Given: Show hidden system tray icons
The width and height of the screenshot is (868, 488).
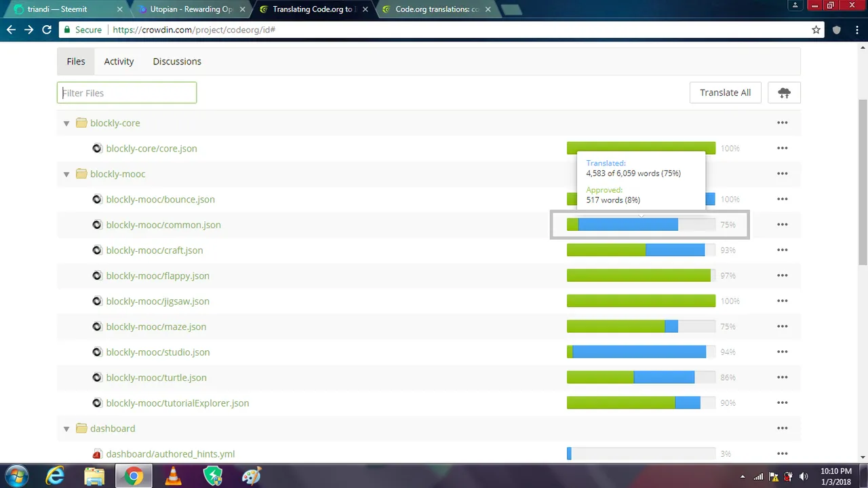Looking at the screenshot, I should 743,477.
